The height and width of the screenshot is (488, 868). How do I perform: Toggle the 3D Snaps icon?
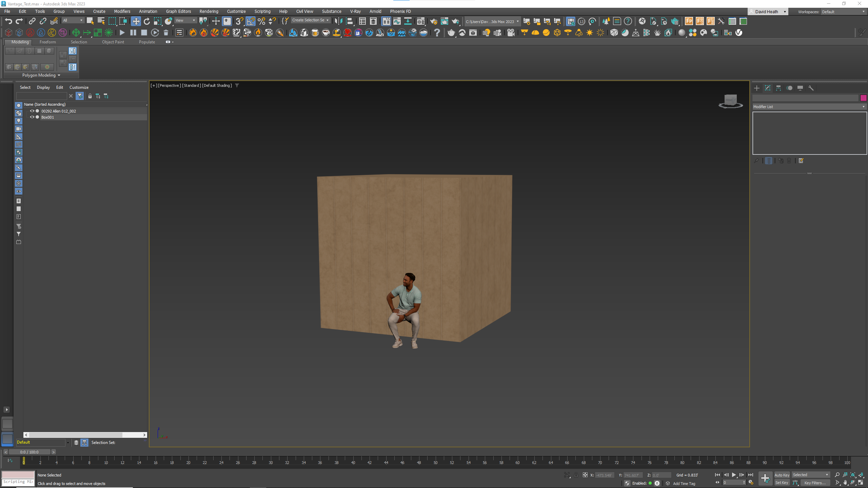coord(239,21)
